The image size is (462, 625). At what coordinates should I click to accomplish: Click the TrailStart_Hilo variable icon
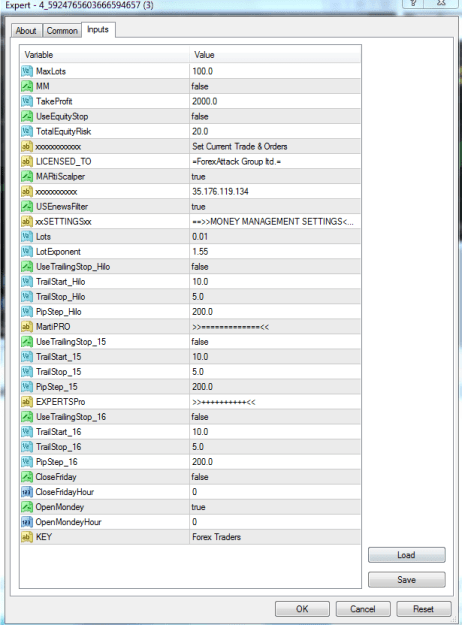(x=27, y=282)
